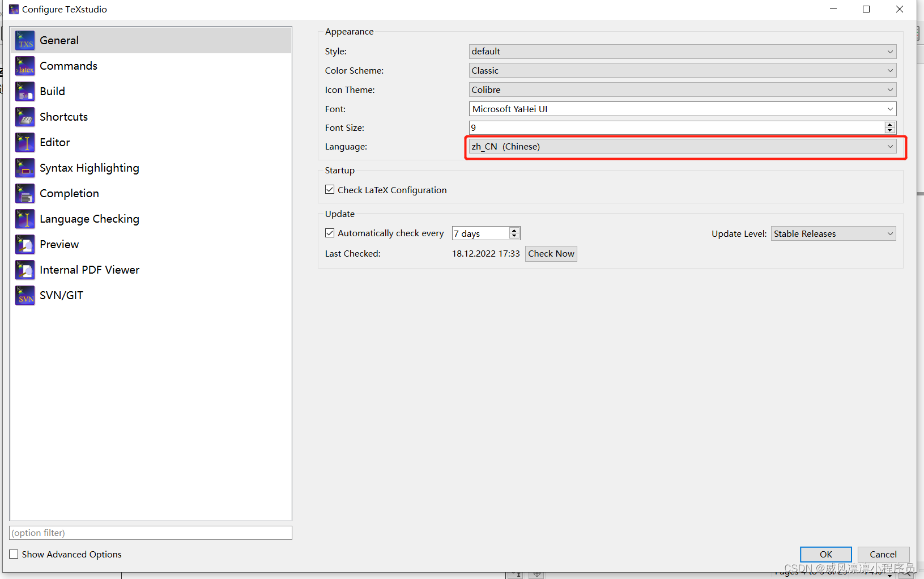Click the Completion settings icon
Screen dimensions: 924x579
[25, 193]
